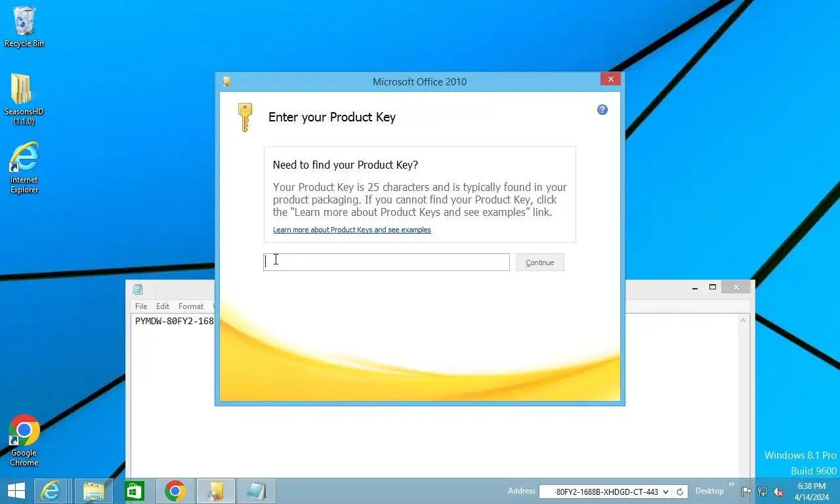Click the Notepad scroll up arrow
This screenshot has width=840, height=504.
pyautogui.click(x=744, y=320)
